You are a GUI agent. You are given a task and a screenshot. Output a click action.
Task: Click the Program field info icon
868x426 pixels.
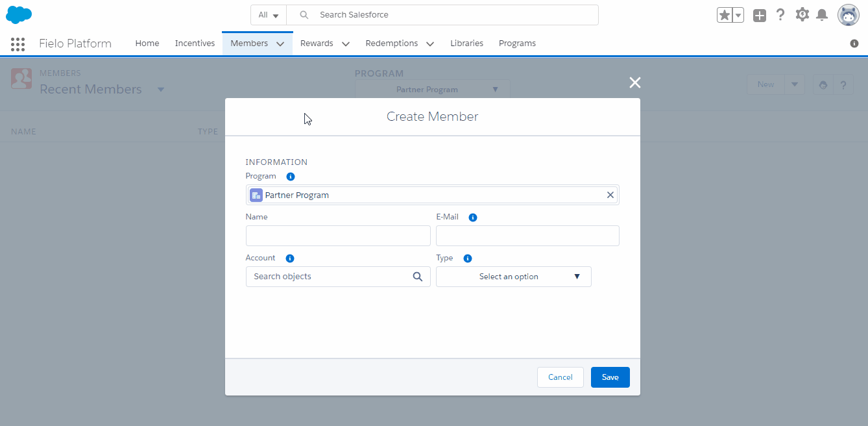click(x=291, y=177)
